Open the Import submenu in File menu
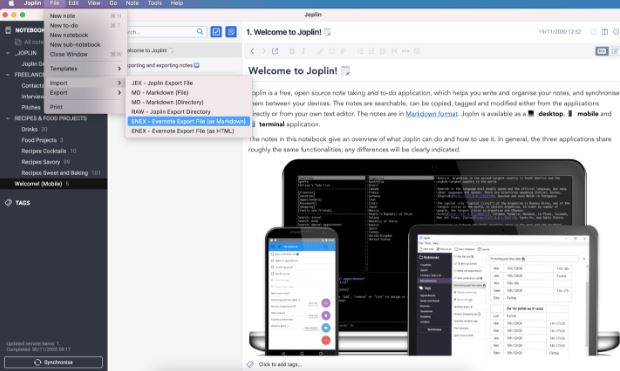The image size is (620, 371). pyautogui.click(x=85, y=83)
